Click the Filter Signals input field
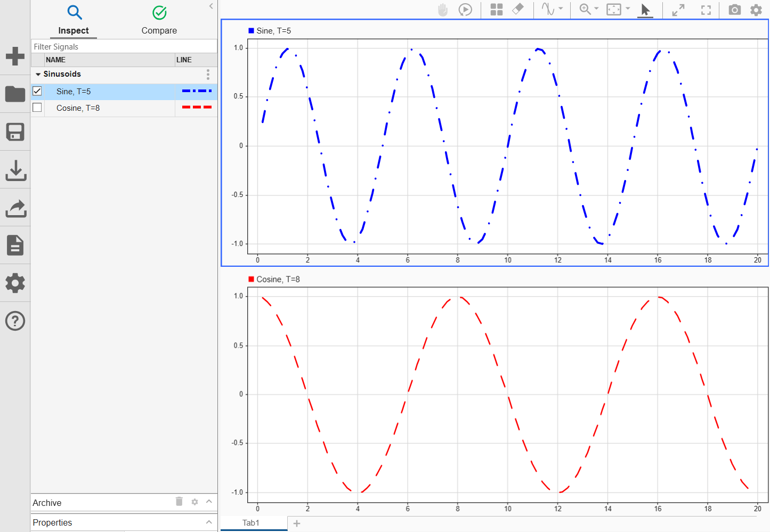This screenshot has width=770, height=532. pyautogui.click(x=124, y=46)
